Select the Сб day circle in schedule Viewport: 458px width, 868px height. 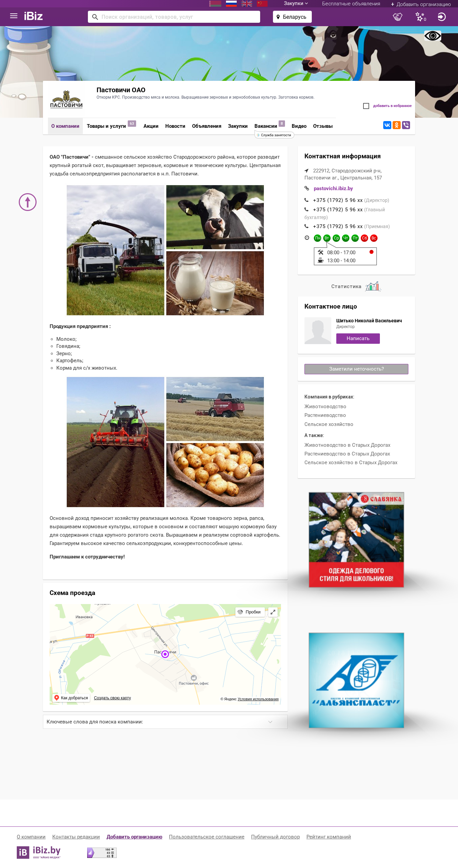coord(364,238)
